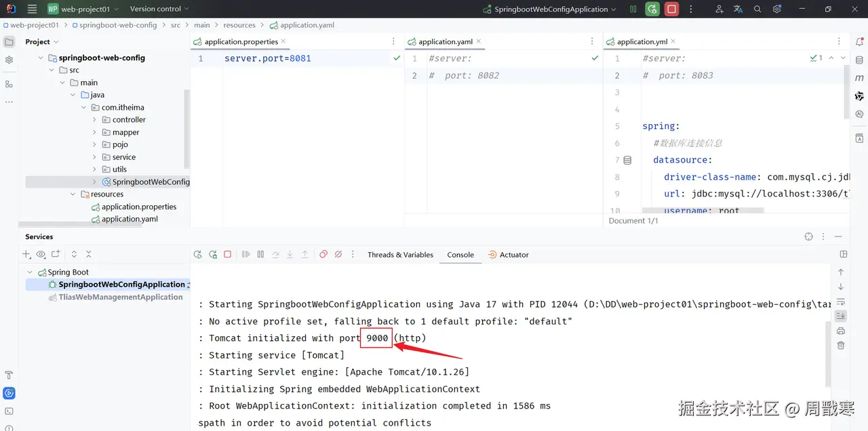Collapse the Spring Boot services node
The image size is (868, 431).
tap(30, 272)
